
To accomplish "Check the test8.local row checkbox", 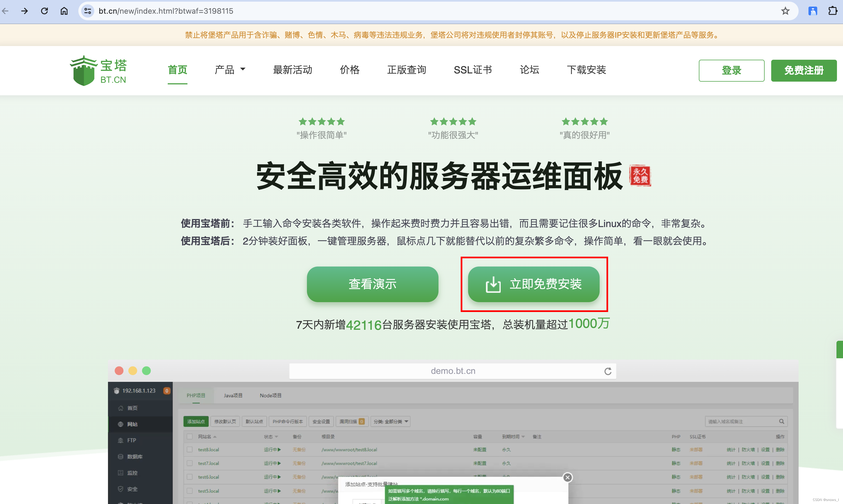I will click(190, 450).
